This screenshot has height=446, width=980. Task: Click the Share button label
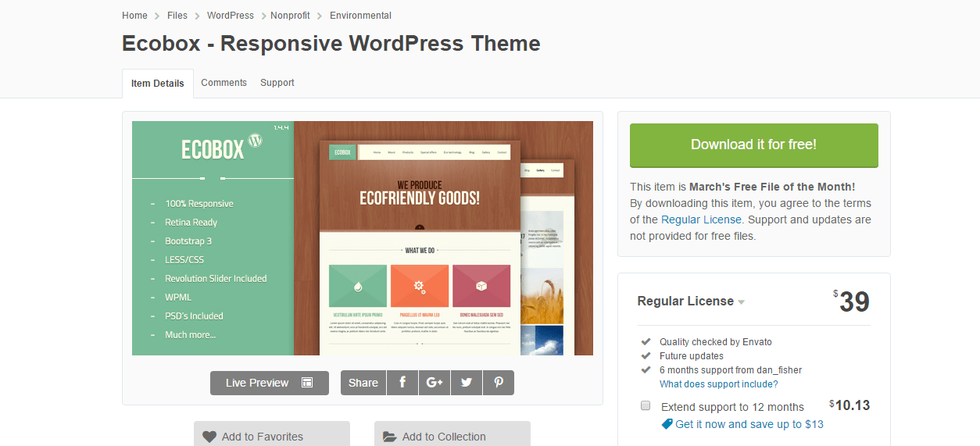363,383
